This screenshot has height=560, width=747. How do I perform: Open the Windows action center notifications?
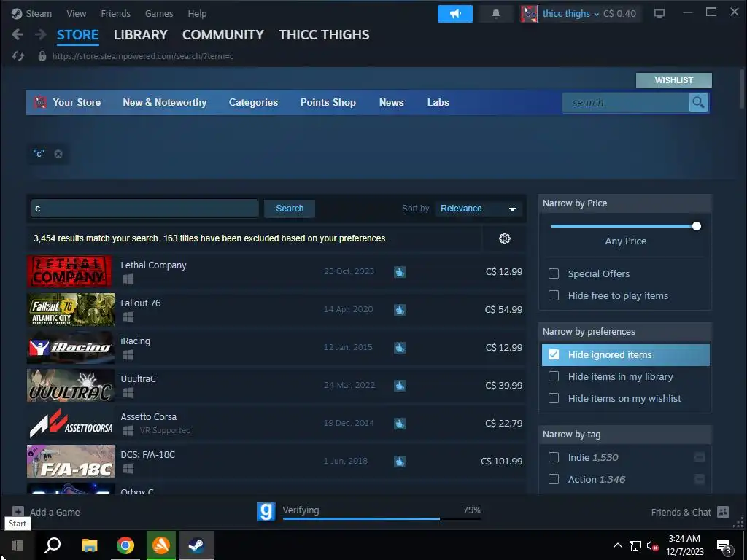click(x=724, y=545)
